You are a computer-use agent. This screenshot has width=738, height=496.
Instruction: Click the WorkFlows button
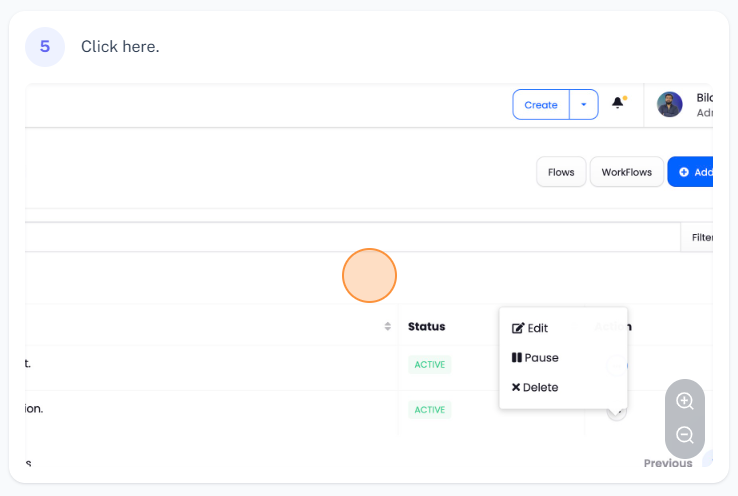point(626,172)
